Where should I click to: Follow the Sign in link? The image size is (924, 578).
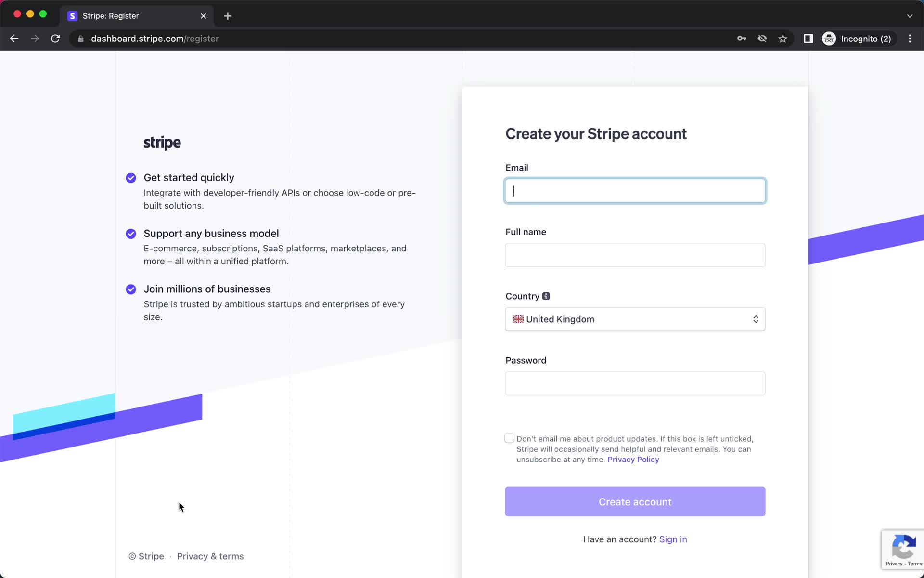click(x=673, y=539)
